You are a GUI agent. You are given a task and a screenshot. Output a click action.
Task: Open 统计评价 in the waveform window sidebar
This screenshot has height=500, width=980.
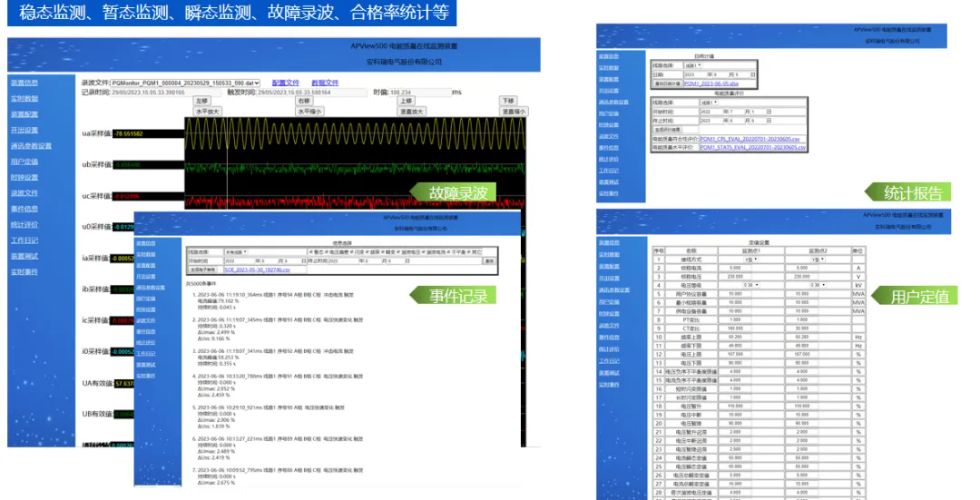(x=24, y=224)
